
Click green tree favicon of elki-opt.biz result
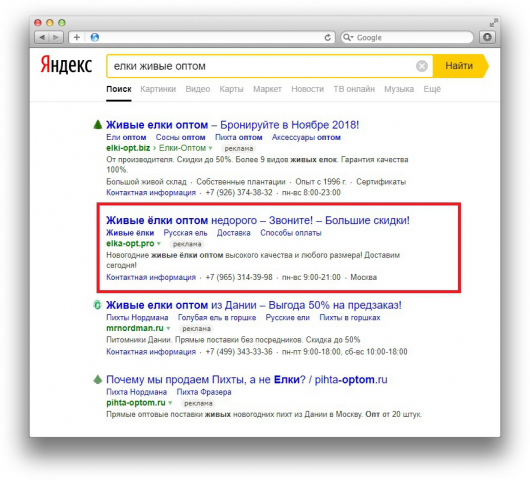click(98, 124)
